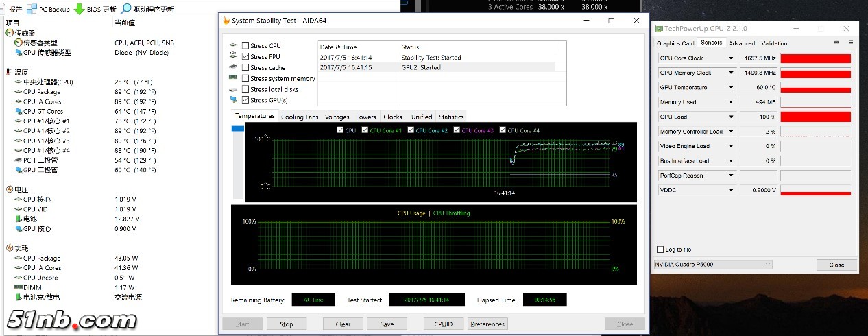
Task: Click the GPU Load red graph bar
Action: (815, 117)
